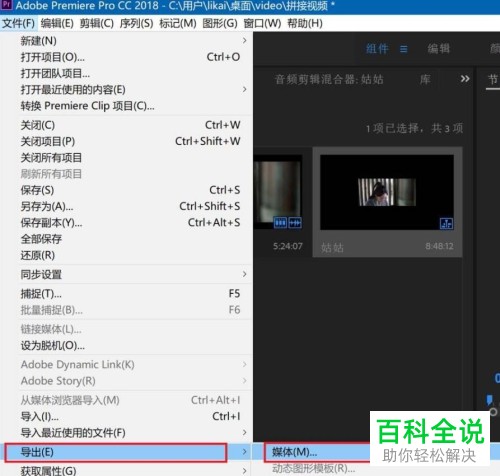Switch to 库 panel tab
This screenshot has height=476, width=500.
(425, 79)
